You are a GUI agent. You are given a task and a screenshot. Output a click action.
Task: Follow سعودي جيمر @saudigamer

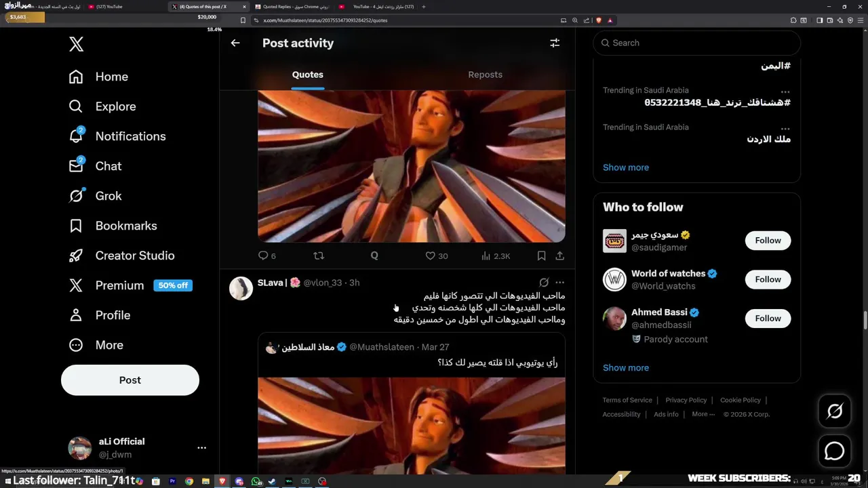pyautogui.click(x=768, y=241)
